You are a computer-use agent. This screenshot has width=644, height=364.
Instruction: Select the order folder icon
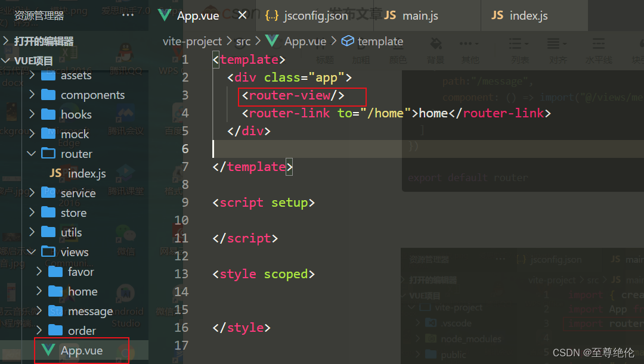click(55, 330)
